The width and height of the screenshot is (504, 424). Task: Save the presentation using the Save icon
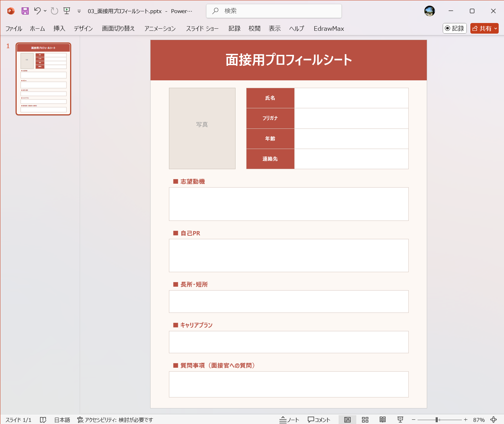(25, 11)
